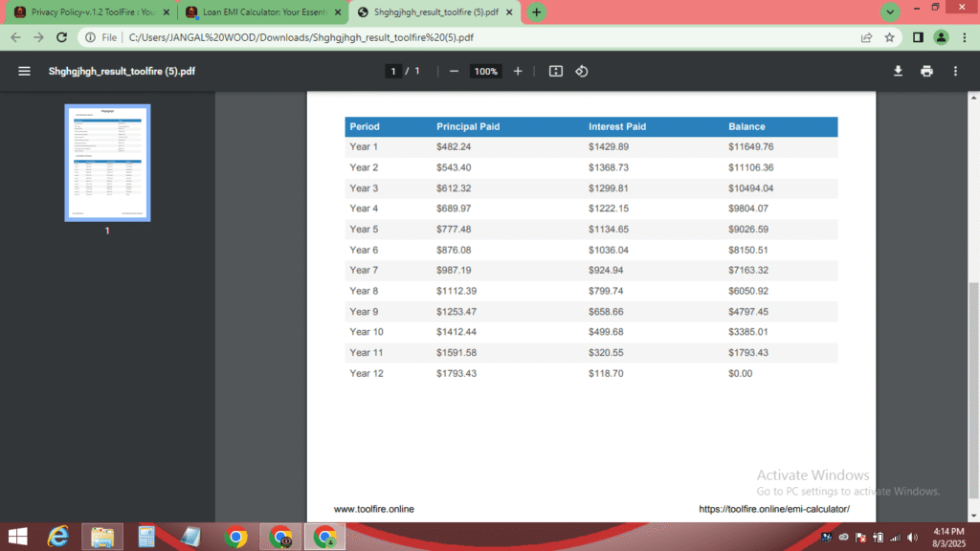Open the toolfire.online/emi-calculator link
Image resolution: width=980 pixels, height=551 pixels.
click(773, 509)
